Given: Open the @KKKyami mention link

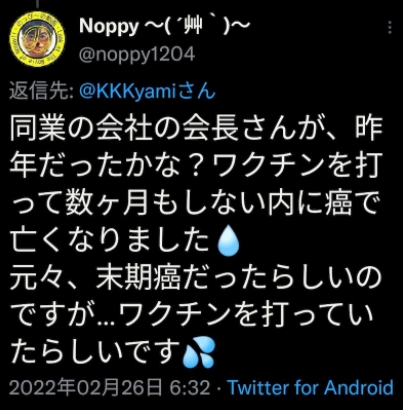Looking at the screenshot, I should [x=147, y=91].
